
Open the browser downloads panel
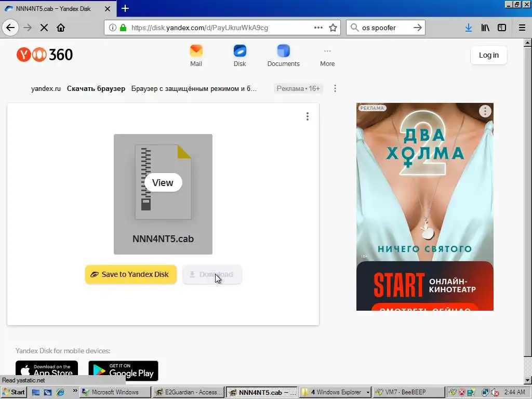pyautogui.click(x=469, y=28)
